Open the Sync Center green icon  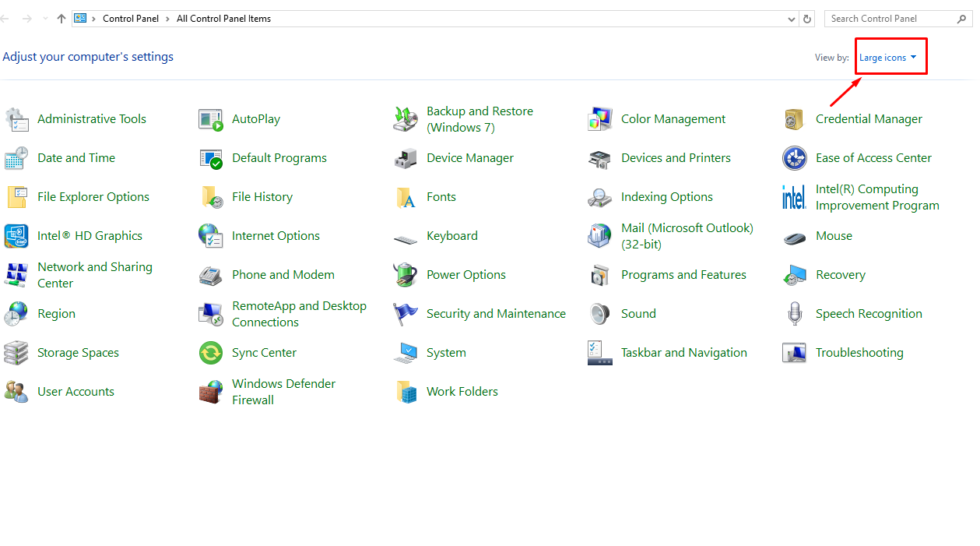click(211, 353)
